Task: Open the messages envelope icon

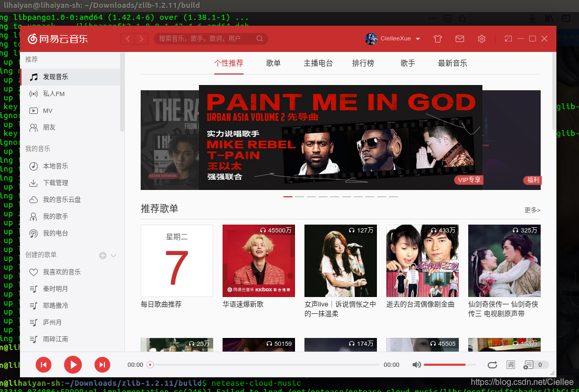Action: tap(460, 39)
